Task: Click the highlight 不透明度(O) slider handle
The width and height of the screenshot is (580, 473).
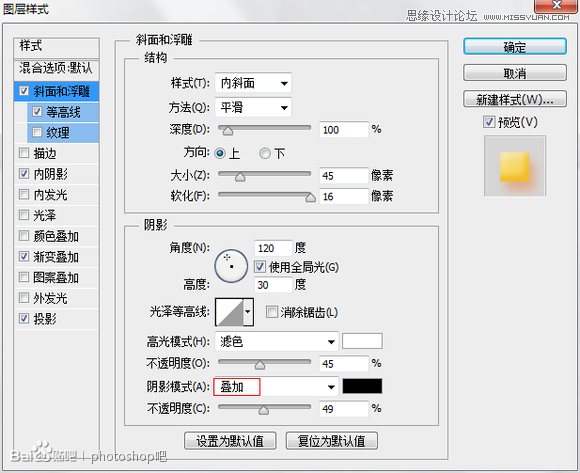Action: click(x=260, y=365)
